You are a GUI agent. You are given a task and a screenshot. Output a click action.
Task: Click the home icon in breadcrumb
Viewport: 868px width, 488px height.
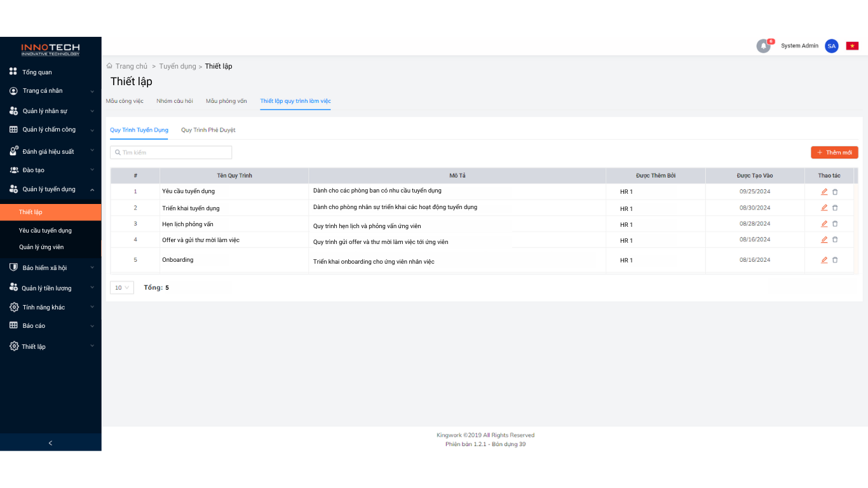click(109, 66)
